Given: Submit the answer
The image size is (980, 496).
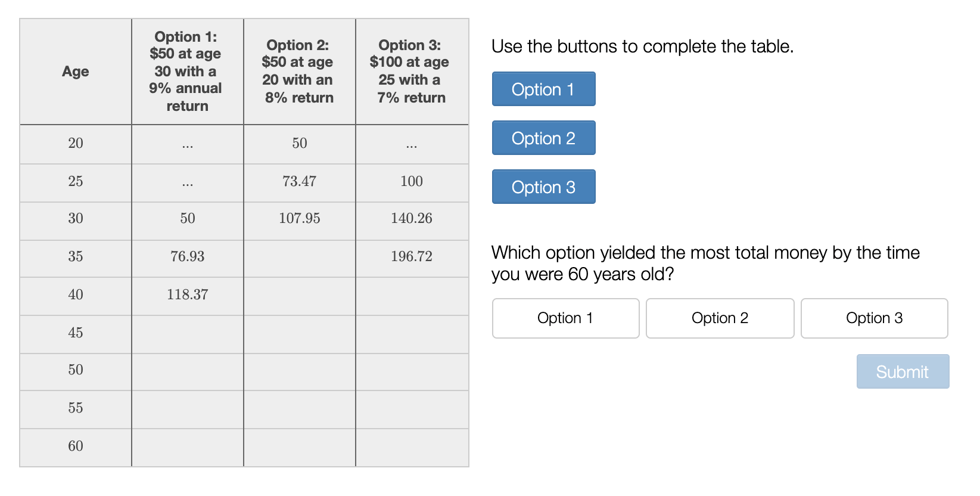Looking at the screenshot, I should pyautogui.click(x=903, y=371).
